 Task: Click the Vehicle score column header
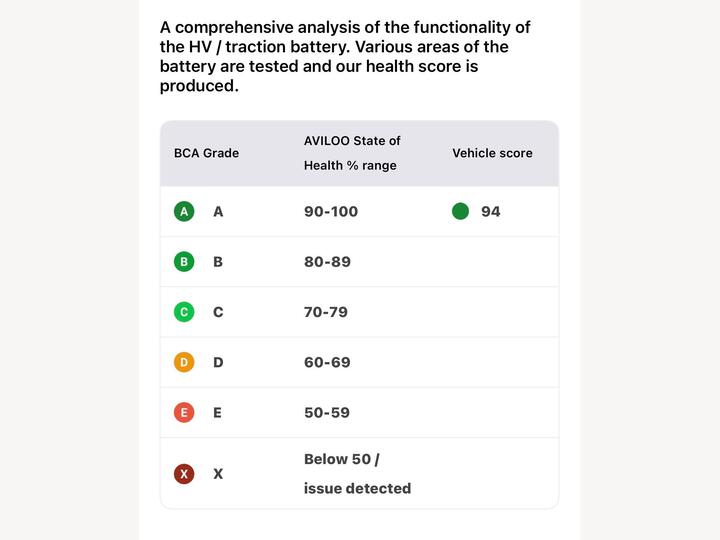492,153
